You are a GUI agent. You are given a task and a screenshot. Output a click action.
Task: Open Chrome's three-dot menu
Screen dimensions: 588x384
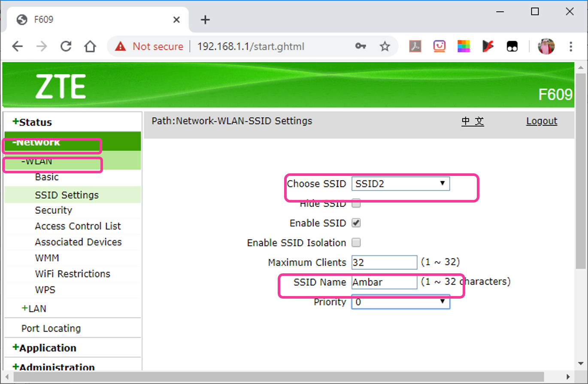pos(571,46)
